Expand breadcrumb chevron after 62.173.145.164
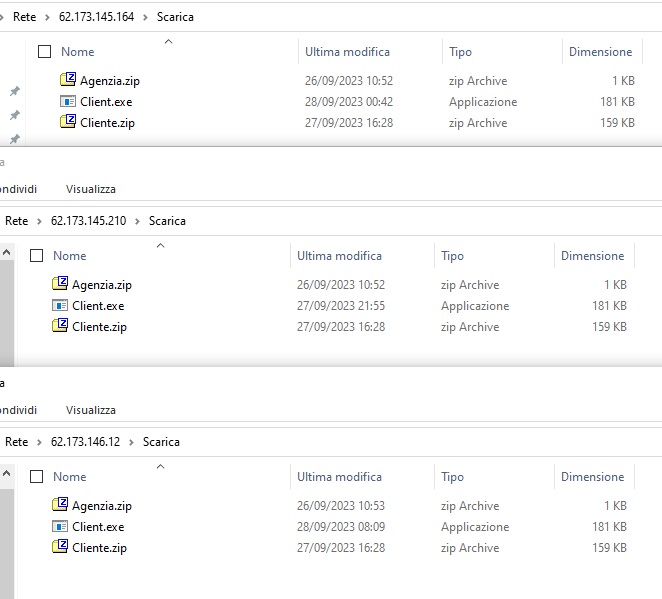Viewport: 662px width, 599px height. pos(145,17)
